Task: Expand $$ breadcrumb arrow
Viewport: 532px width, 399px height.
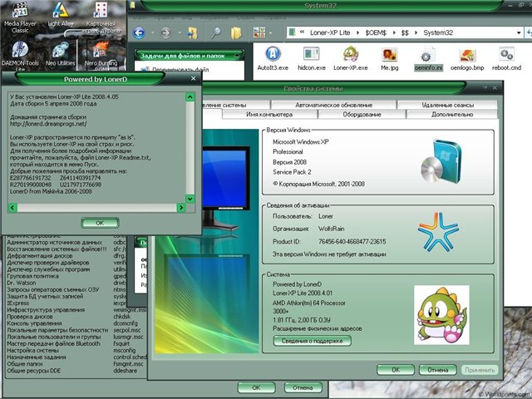Action: pyautogui.click(x=416, y=33)
